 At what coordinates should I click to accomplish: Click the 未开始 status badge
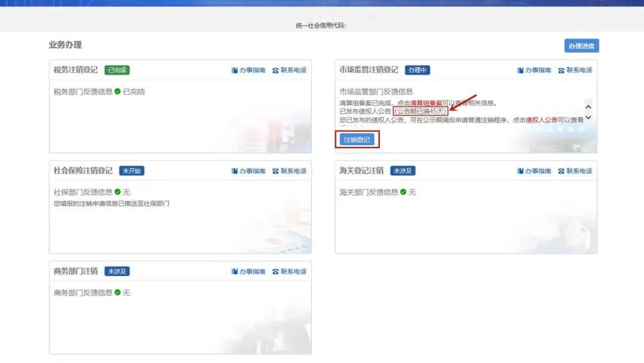coord(132,171)
